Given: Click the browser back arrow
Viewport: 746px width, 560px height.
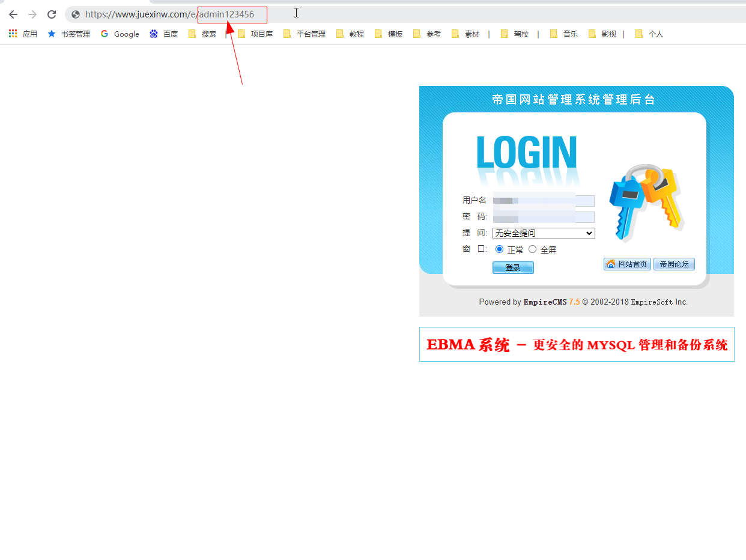Looking at the screenshot, I should click(x=13, y=14).
